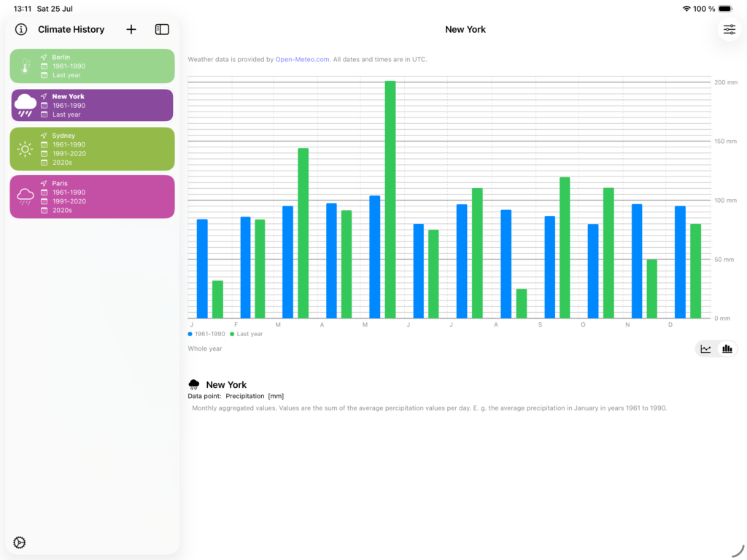Screen dimensions: 747x560
Task: Click the New York rain cloud icon
Action: [26, 105]
